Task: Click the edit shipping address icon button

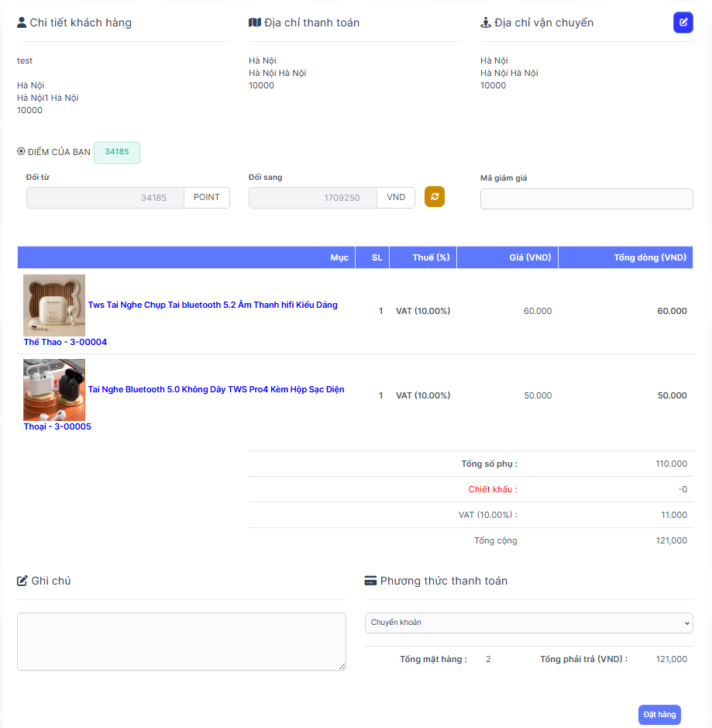Action: pyautogui.click(x=683, y=22)
